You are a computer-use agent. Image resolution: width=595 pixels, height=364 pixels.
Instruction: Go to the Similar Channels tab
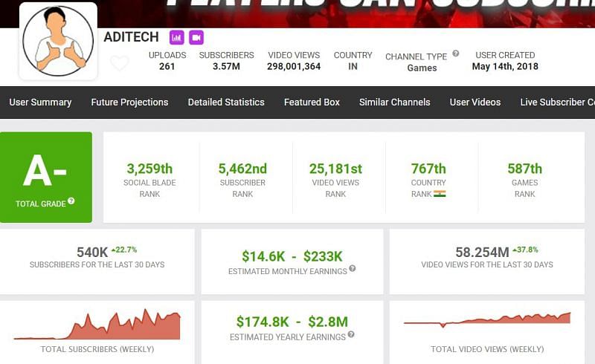394,102
